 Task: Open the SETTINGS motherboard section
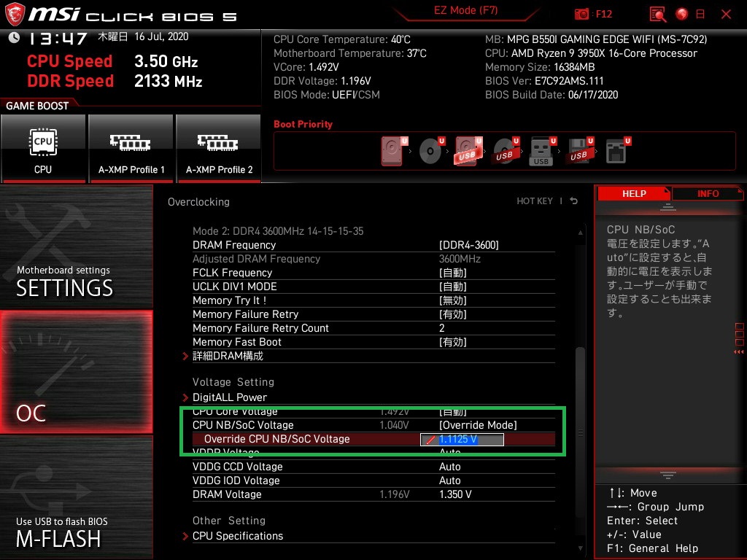pos(76,246)
